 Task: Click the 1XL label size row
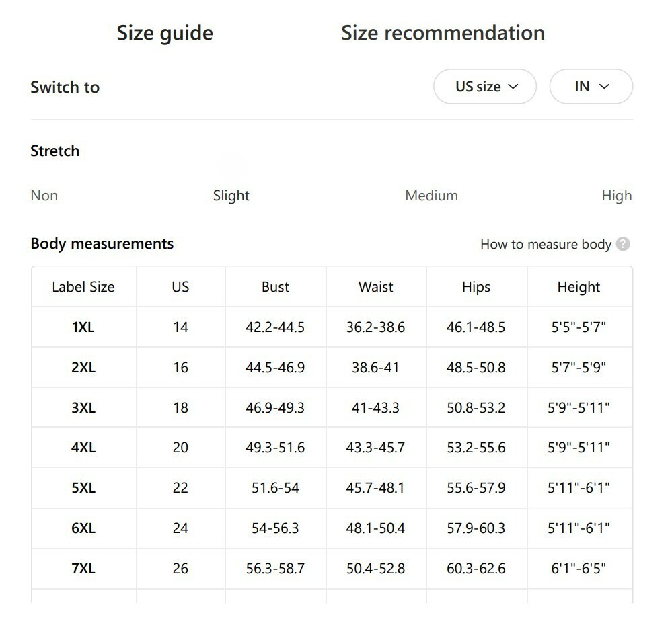[x=332, y=327]
